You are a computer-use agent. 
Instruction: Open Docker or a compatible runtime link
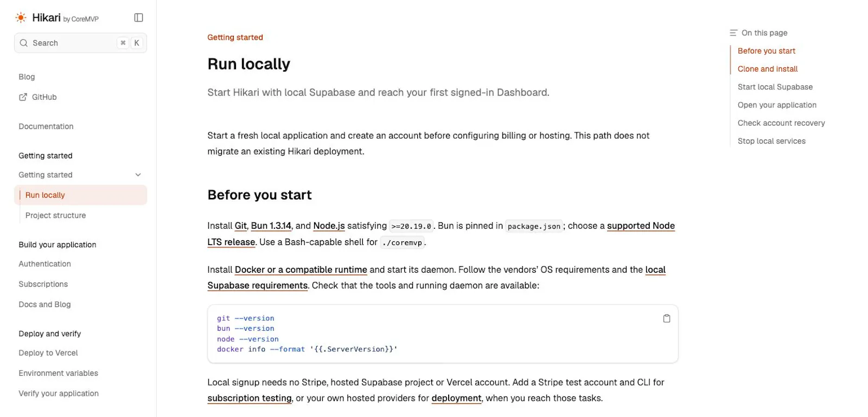click(301, 270)
